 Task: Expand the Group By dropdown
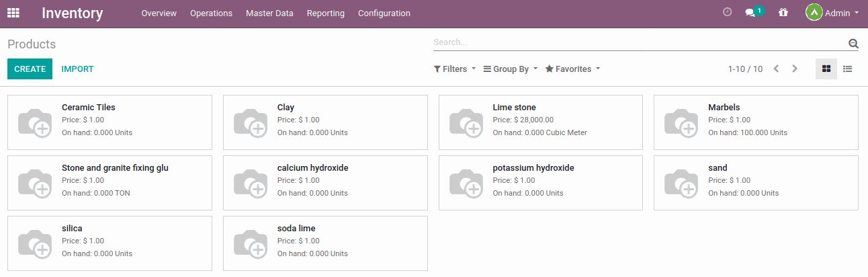[x=511, y=69]
